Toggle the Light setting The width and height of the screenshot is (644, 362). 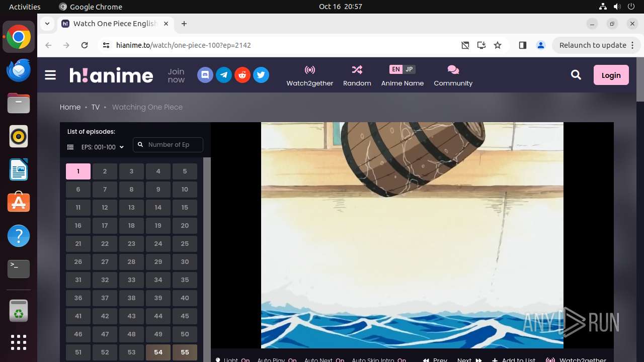(233, 359)
